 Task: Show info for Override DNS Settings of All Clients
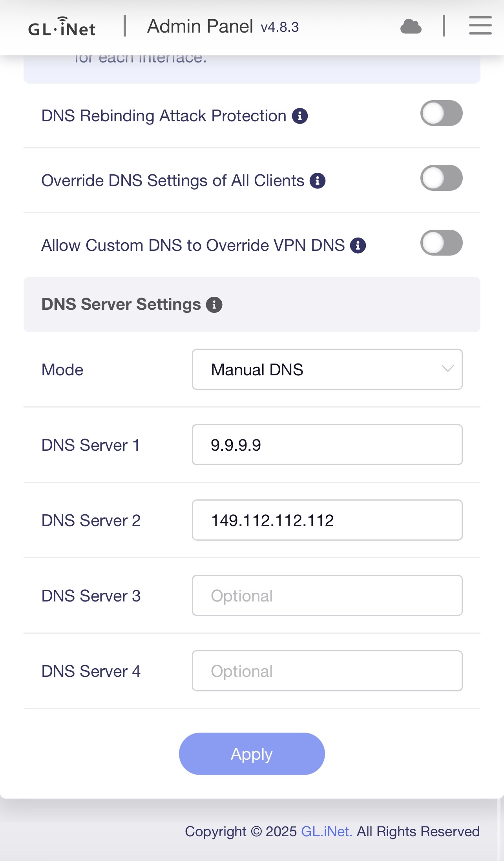point(318,181)
